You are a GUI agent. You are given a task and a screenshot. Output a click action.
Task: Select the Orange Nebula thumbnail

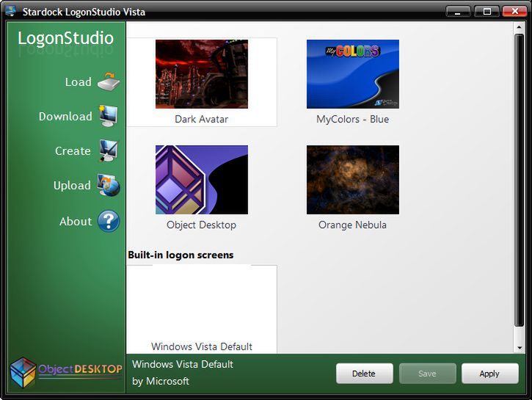coord(353,180)
